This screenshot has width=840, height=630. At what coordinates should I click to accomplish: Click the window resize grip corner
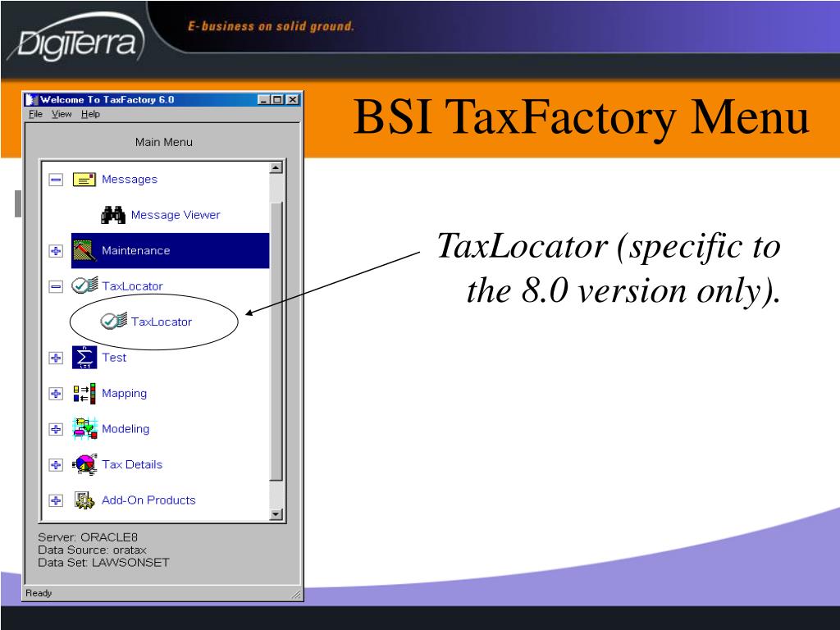tap(296, 595)
